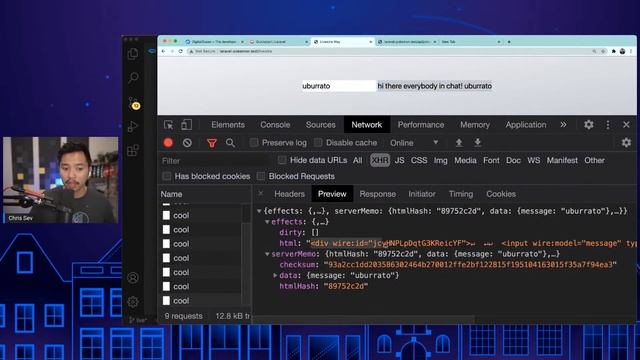This screenshot has height=360, width=640.
Task: Open the VS Code Search icon
Action: tap(133, 78)
